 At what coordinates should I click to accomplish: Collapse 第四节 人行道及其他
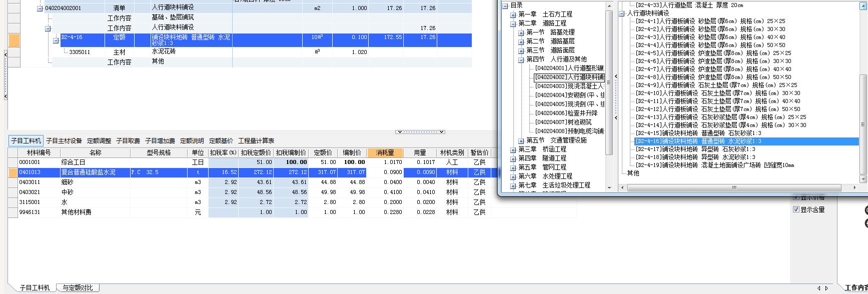tap(521, 59)
